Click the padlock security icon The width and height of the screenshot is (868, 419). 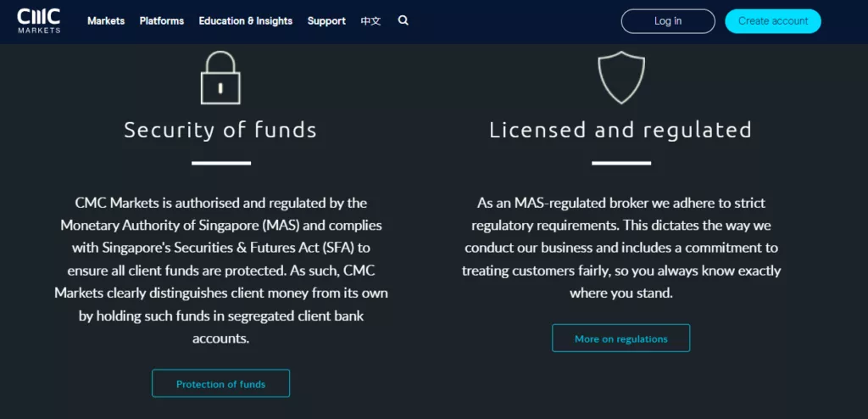[220, 77]
